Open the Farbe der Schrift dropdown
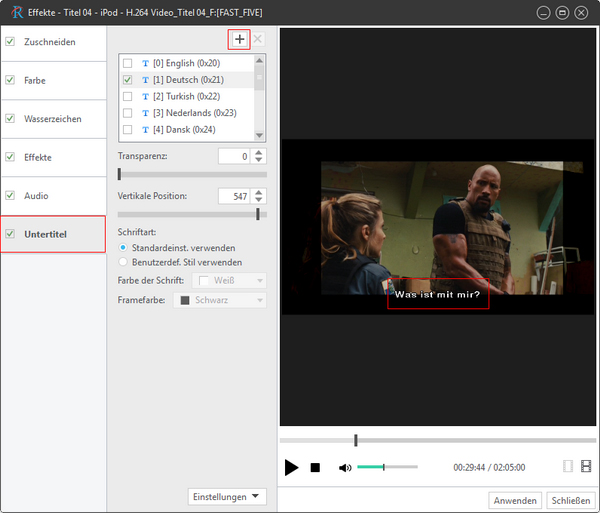This screenshot has width=600, height=513. click(x=228, y=280)
